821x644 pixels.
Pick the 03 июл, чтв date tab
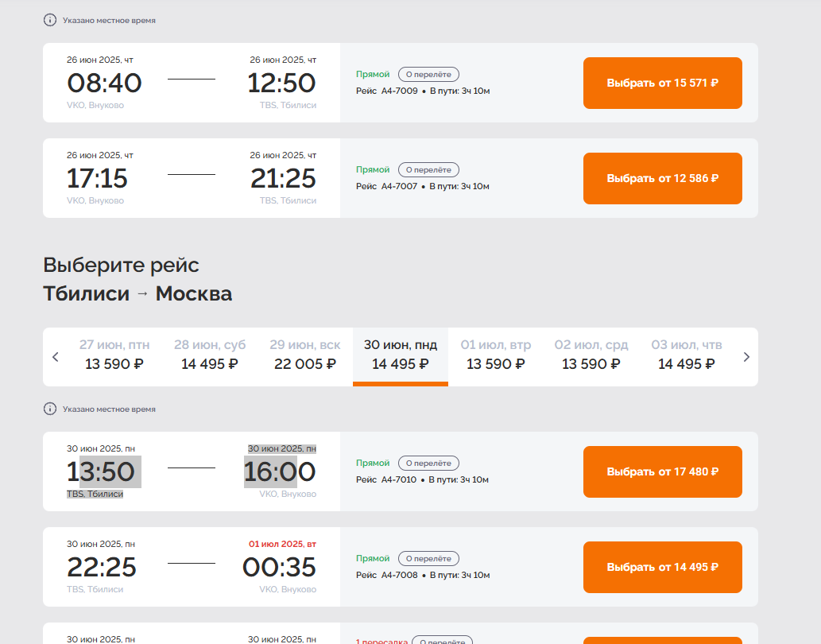tap(687, 355)
